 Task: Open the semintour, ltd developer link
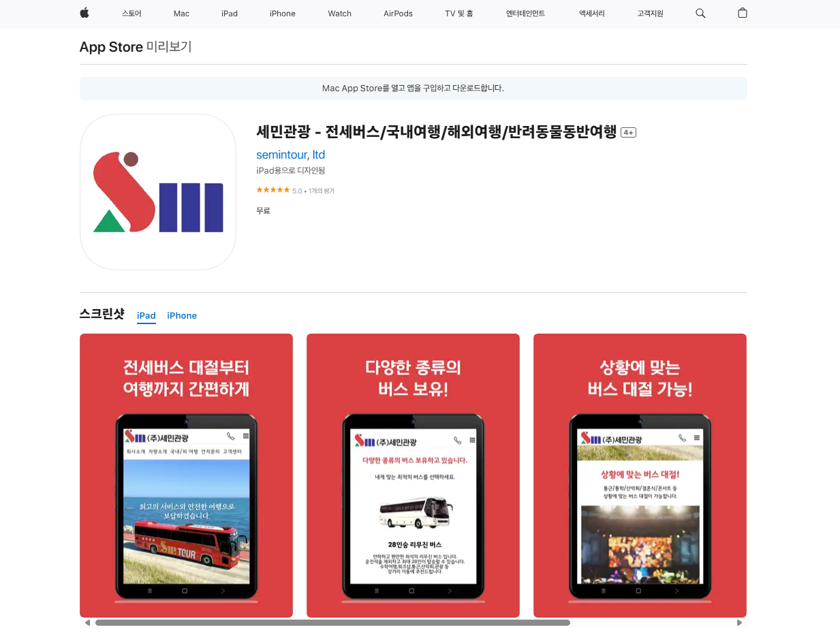[291, 155]
